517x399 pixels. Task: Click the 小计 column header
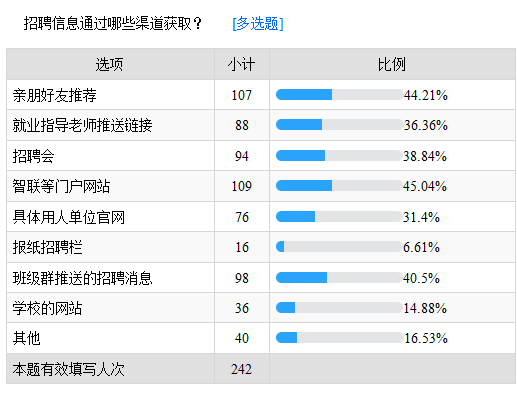(x=242, y=64)
